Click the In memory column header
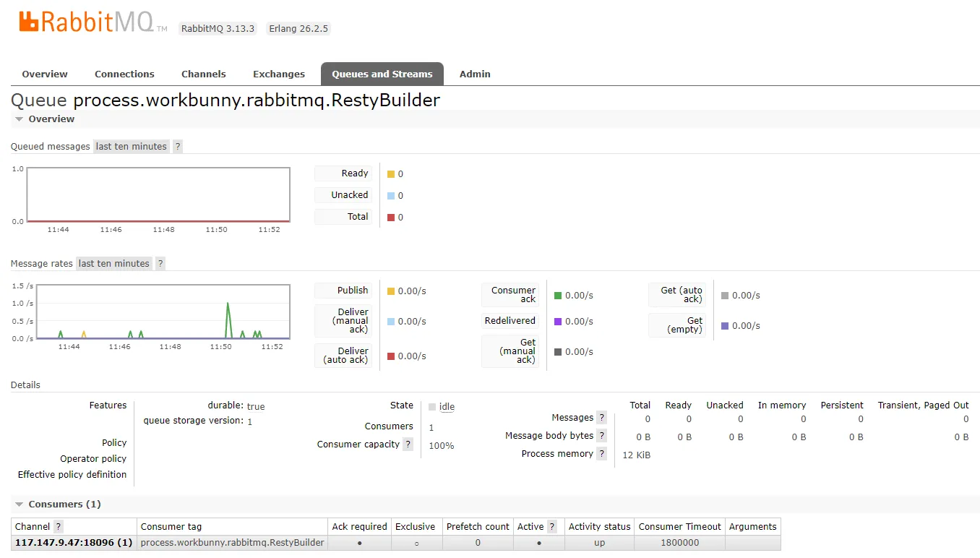This screenshot has width=980, height=558. click(782, 405)
